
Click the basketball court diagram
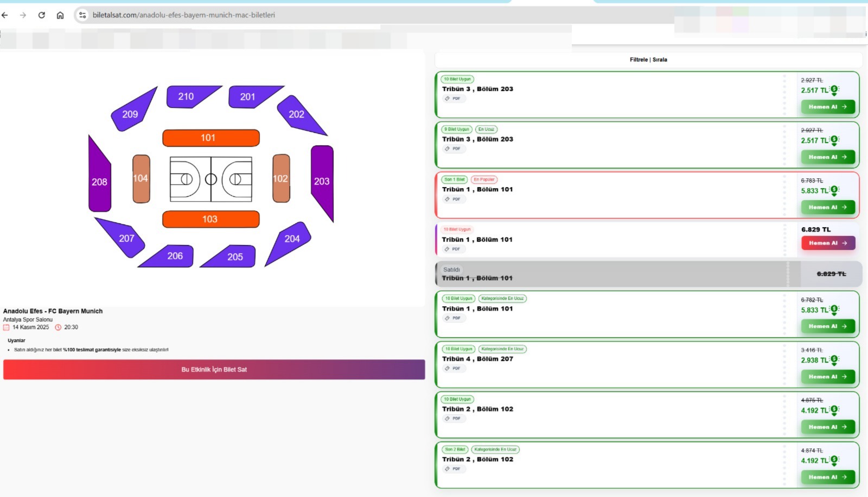(211, 179)
